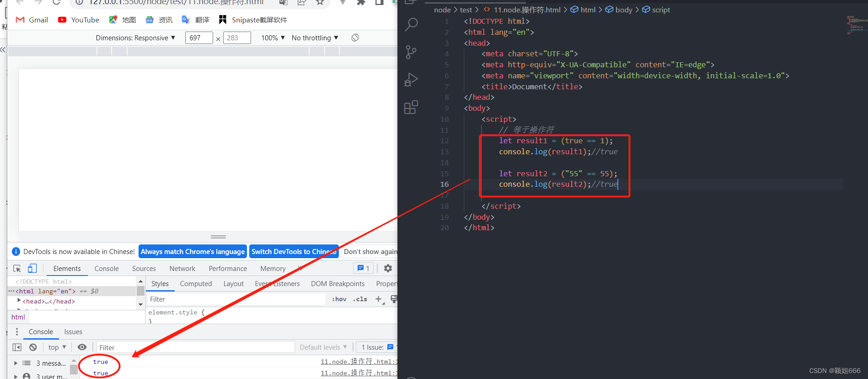868x379 pixels.
Task: Click the html breadcrumb in Elements panel
Action: 18,317
